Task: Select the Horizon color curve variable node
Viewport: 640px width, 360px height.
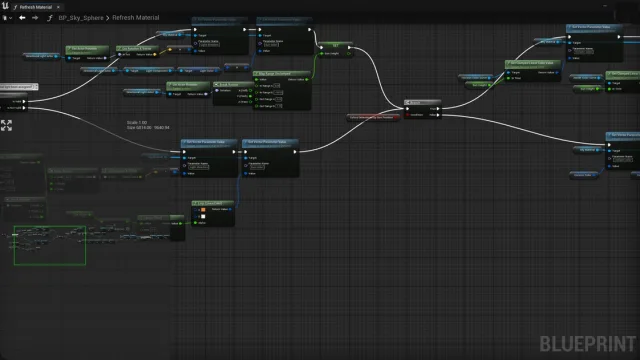Action: [x=476, y=77]
